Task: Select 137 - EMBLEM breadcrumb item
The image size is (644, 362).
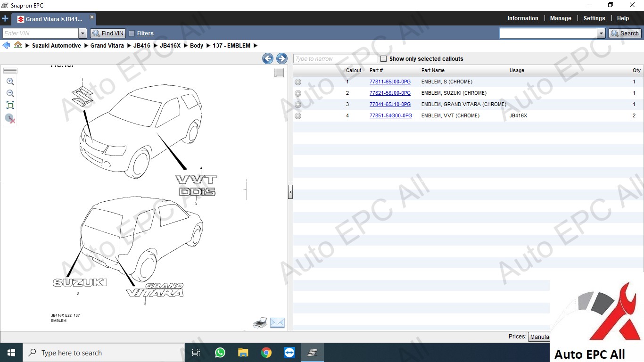Action: click(x=231, y=46)
